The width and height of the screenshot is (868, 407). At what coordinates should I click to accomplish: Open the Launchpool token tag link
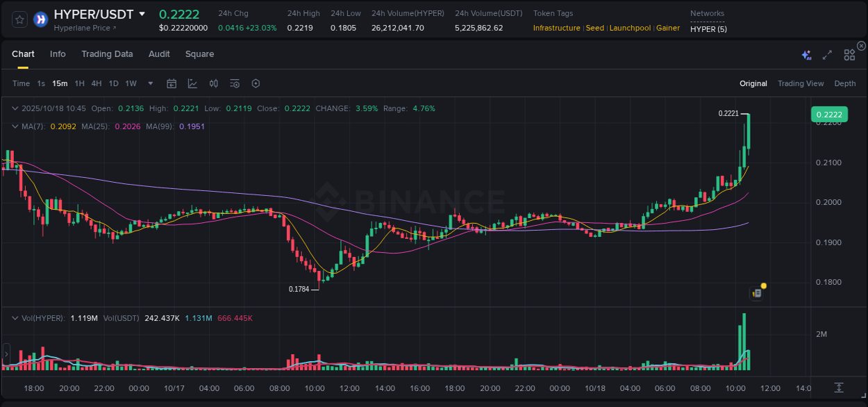[630, 28]
